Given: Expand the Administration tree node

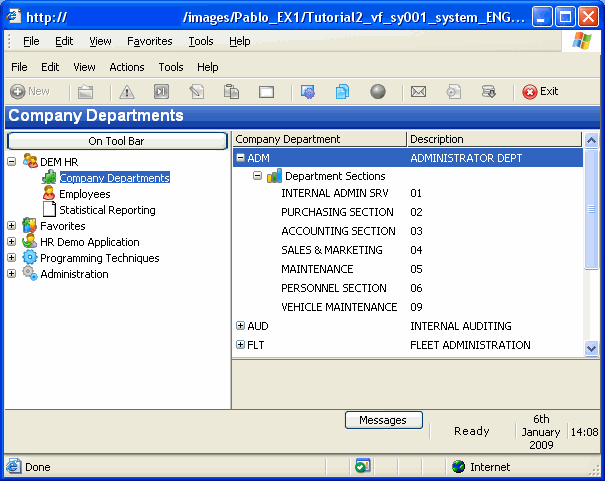Looking at the screenshot, I should (x=12, y=274).
